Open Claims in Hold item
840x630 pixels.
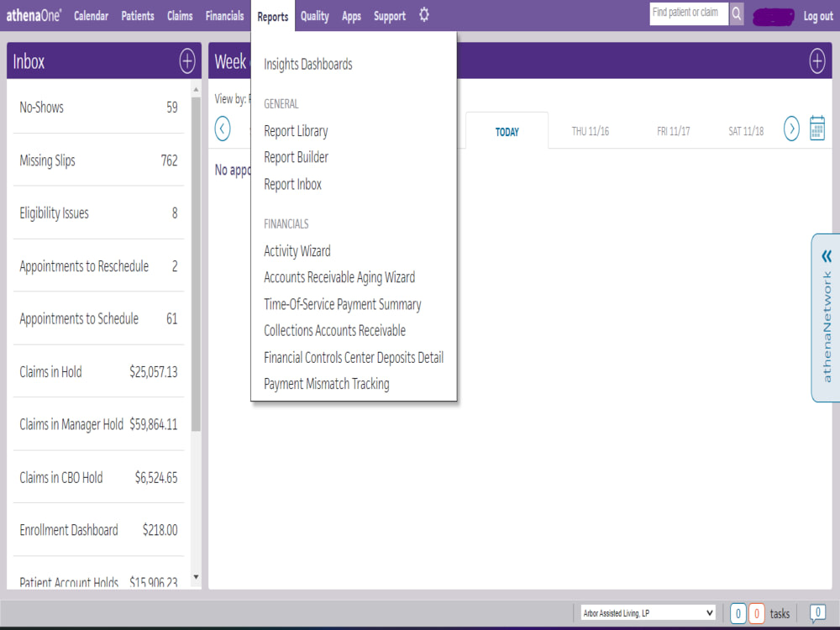(98, 372)
